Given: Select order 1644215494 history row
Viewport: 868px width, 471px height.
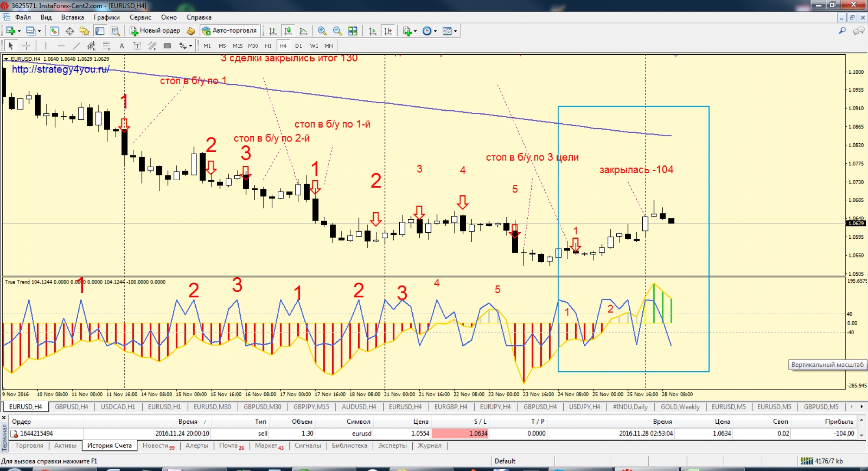Looking at the screenshot, I should click(x=36, y=433).
